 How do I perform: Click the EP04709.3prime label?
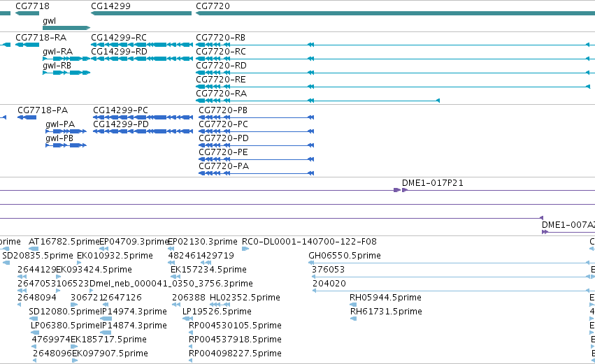tap(134, 242)
